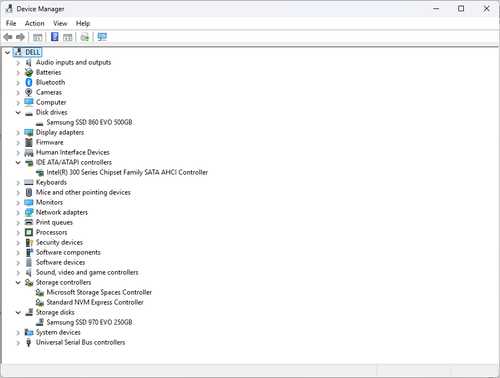Image resolution: width=500 pixels, height=378 pixels.
Task: Click the Print queues printer icon
Action: [29, 222]
